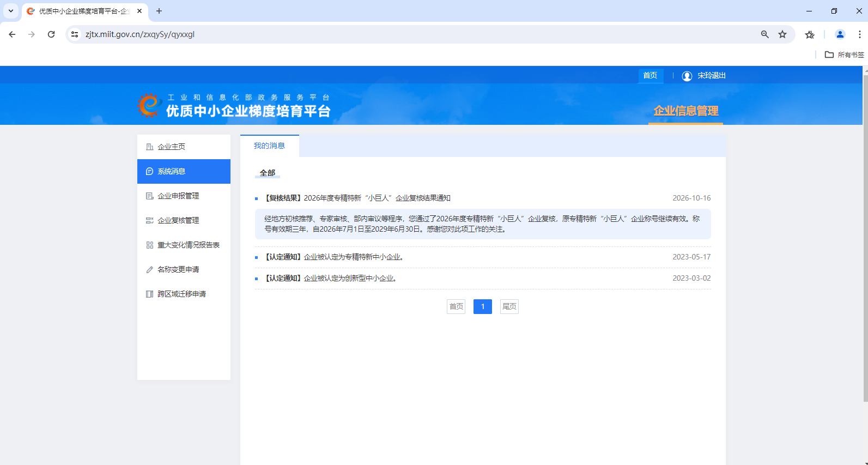Select the 全部 message filter
The height and width of the screenshot is (465, 868).
click(268, 173)
